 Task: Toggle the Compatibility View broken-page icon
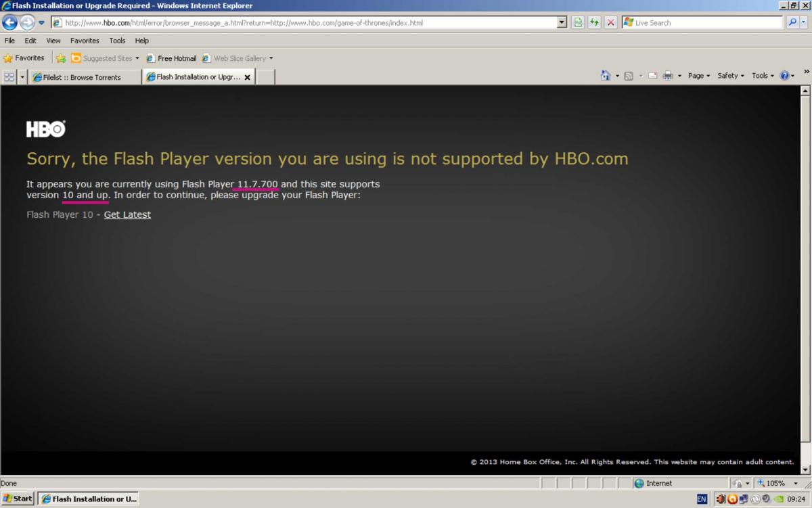[578, 22]
